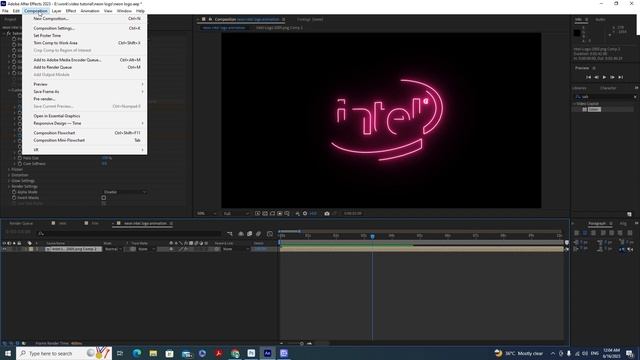
Task: Jump to first frame in Preview panel
Action: [589, 77]
